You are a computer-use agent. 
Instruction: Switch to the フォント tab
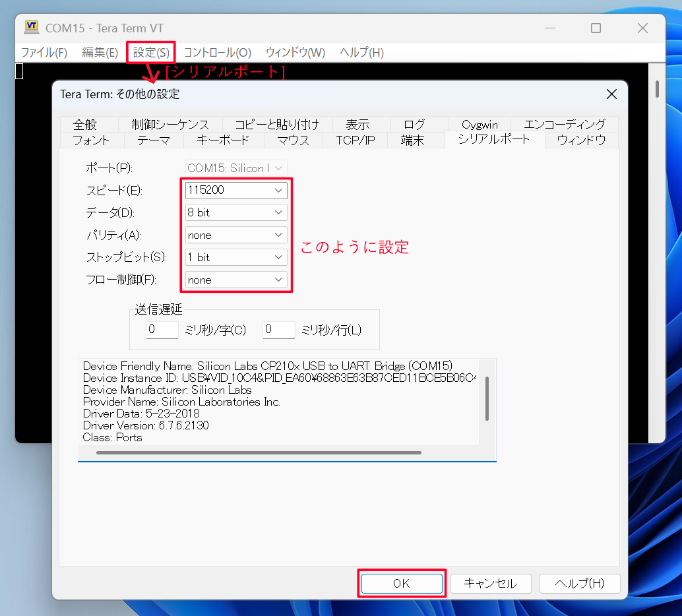tap(91, 140)
